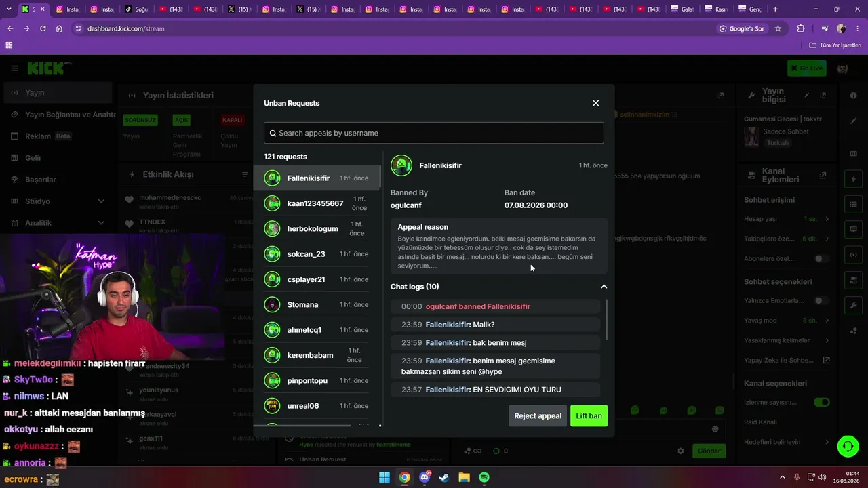Open the profile avatar menu
The width and height of the screenshot is (868, 488).
(x=843, y=68)
